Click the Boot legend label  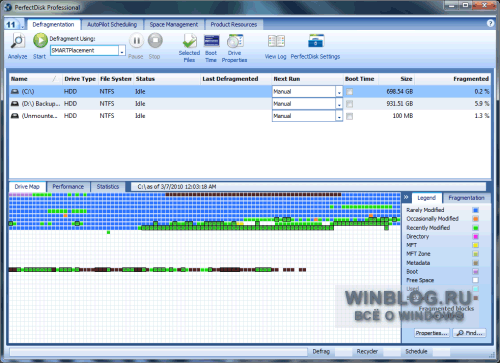[412, 271]
